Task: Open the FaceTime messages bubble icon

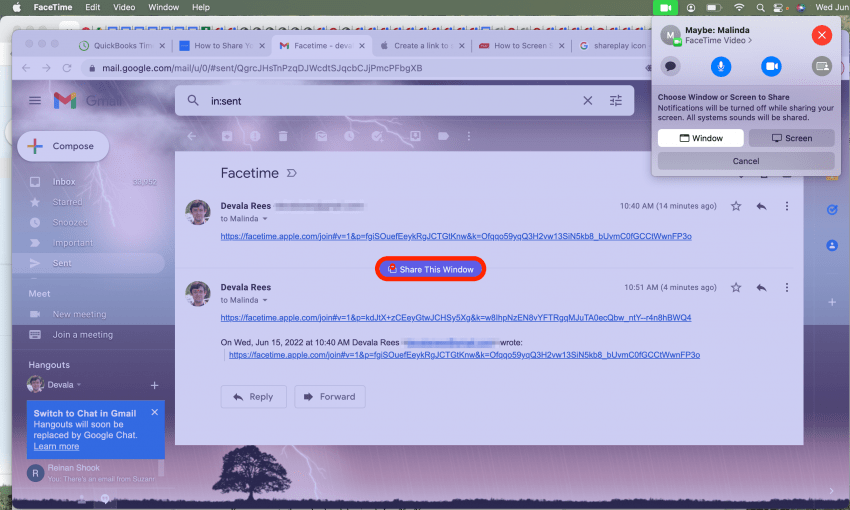Action: point(670,66)
